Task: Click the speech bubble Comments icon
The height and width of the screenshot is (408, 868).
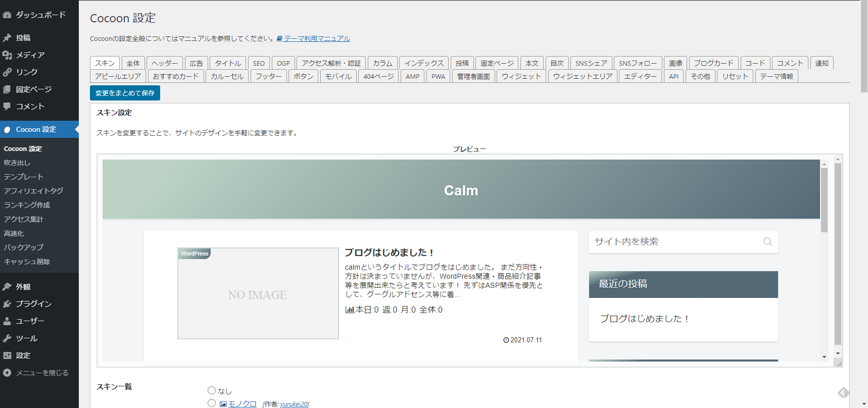Action: coord(7,107)
